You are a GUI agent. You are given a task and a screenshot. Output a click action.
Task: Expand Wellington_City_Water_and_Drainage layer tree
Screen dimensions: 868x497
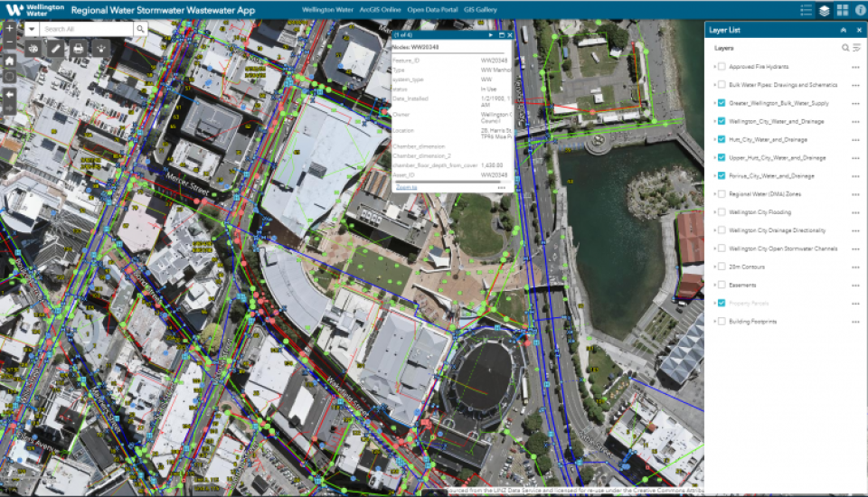click(x=714, y=121)
